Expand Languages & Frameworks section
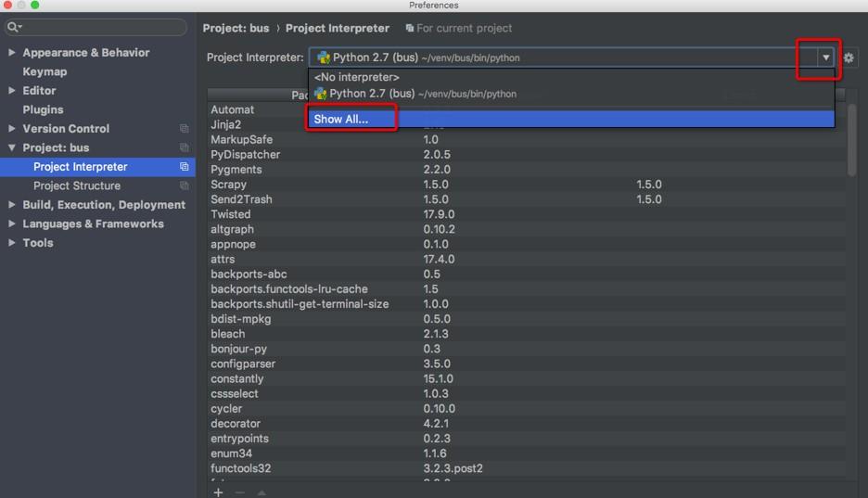The image size is (868, 498). tap(12, 223)
